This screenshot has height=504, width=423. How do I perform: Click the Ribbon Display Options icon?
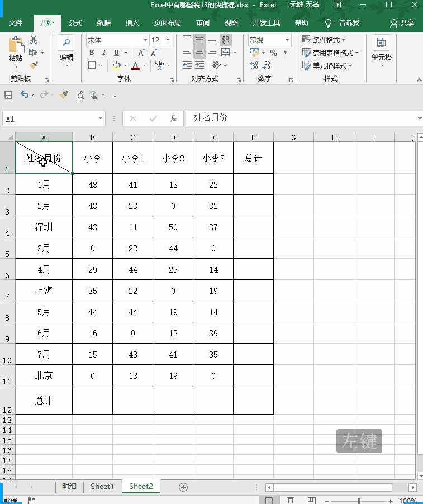point(337,4)
